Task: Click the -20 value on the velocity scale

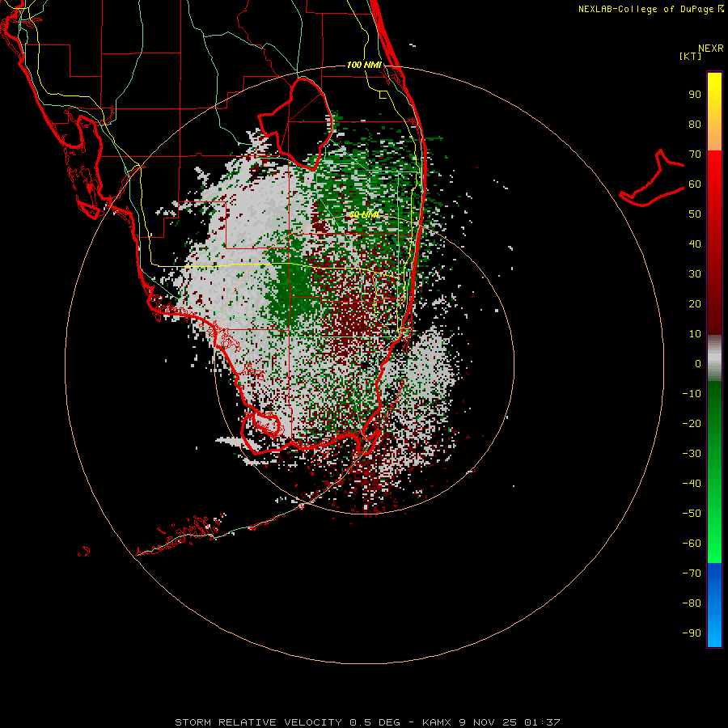Action: pyautogui.click(x=692, y=423)
